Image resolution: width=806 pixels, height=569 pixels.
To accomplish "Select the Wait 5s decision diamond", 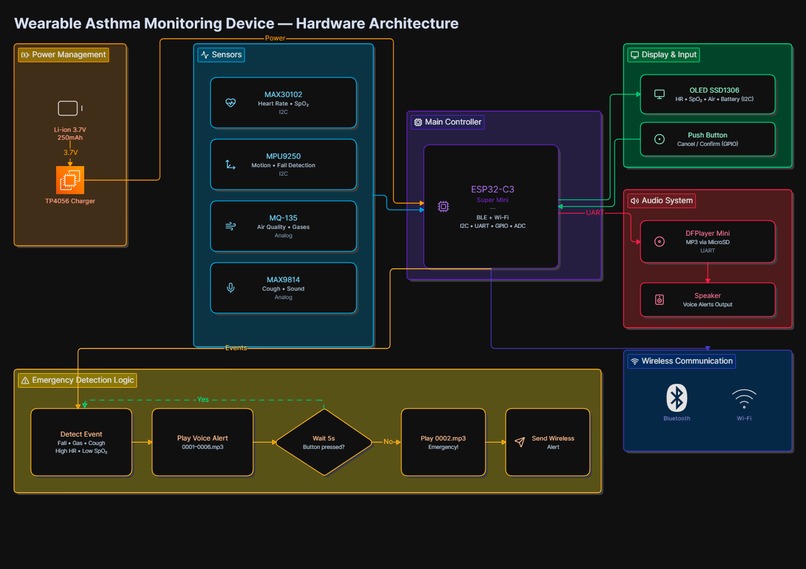I will click(324, 442).
